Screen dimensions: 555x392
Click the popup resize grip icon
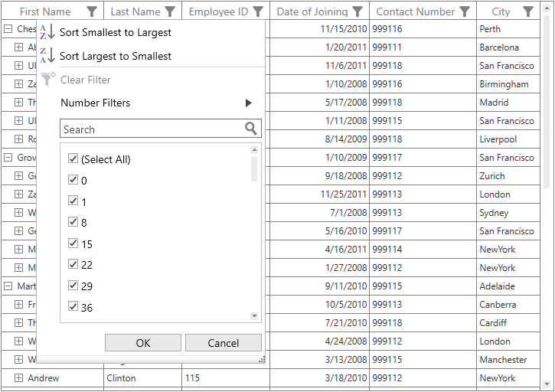pyautogui.click(x=262, y=360)
